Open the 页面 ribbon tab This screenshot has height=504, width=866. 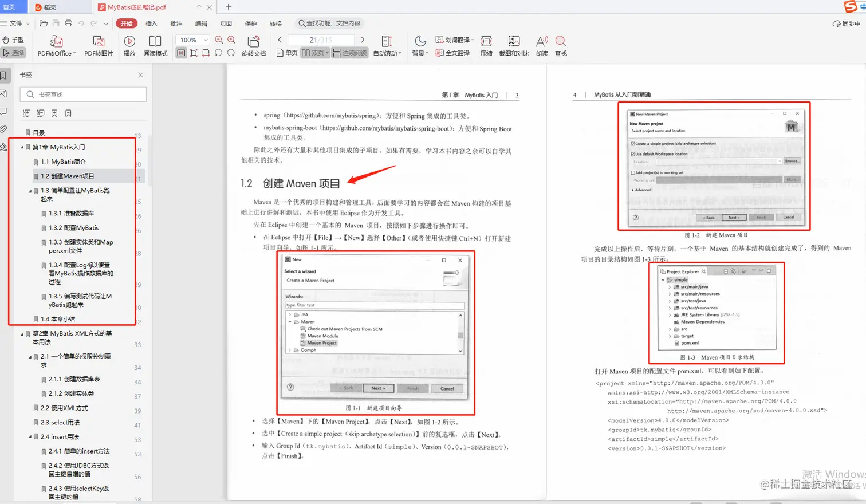click(x=226, y=23)
